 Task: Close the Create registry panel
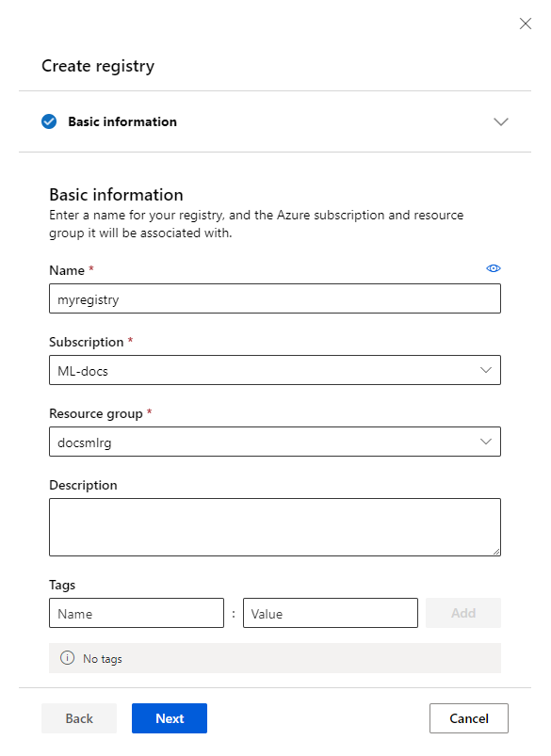(x=525, y=24)
